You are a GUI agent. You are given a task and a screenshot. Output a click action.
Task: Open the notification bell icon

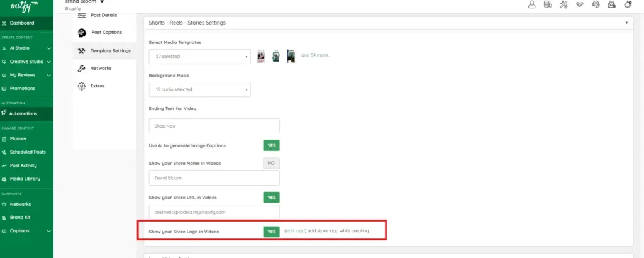628,4
